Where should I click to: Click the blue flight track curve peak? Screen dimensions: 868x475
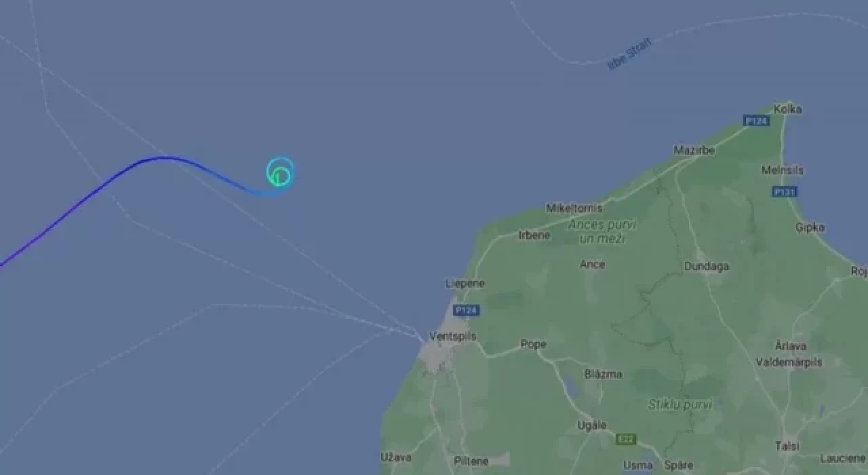165,158
